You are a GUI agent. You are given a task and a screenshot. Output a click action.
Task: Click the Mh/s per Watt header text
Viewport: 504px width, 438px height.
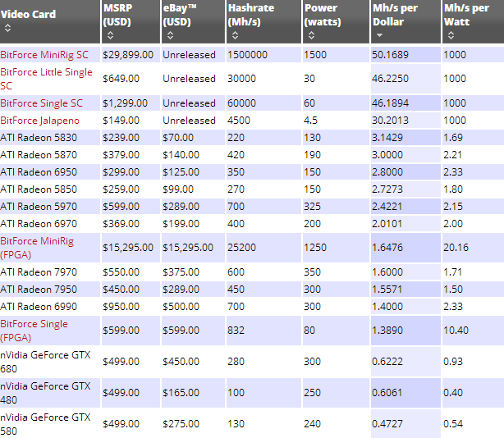(466, 15)
